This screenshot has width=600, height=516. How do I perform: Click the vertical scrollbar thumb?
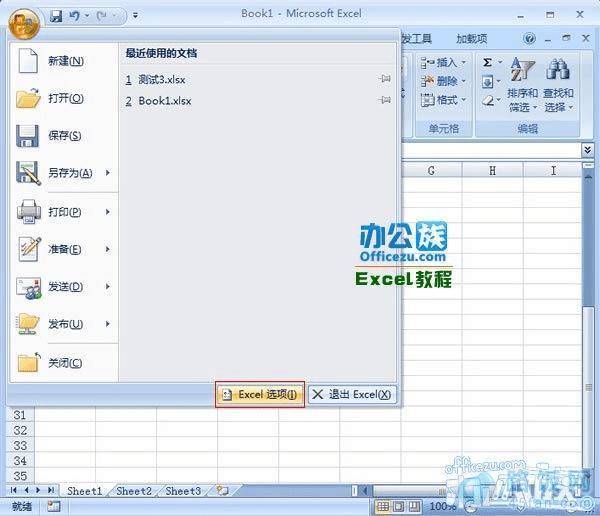[589, 387]
